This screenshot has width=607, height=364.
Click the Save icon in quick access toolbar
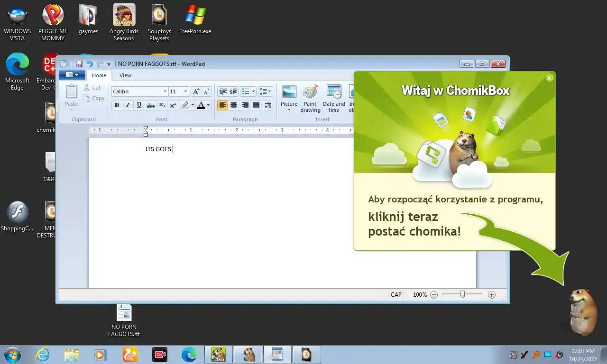[79, 64]
